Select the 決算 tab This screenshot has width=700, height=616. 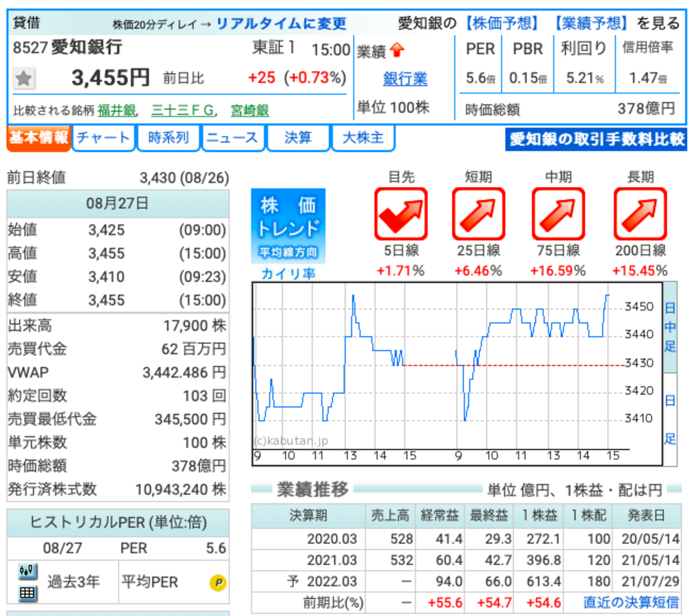[298, 138]
